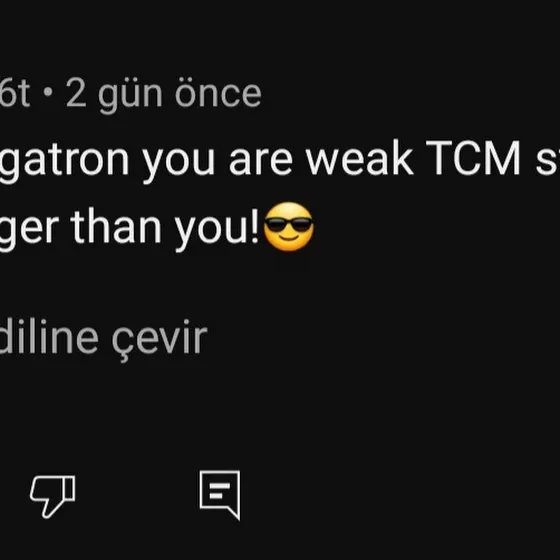Open replies using the comment bubble icon

click(x=220, y=495)
